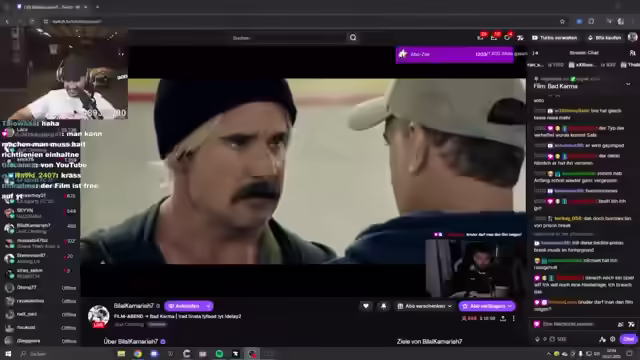Focus the Twitch search input field
Screen dimensions: 640x360
[x=289, y=38]
